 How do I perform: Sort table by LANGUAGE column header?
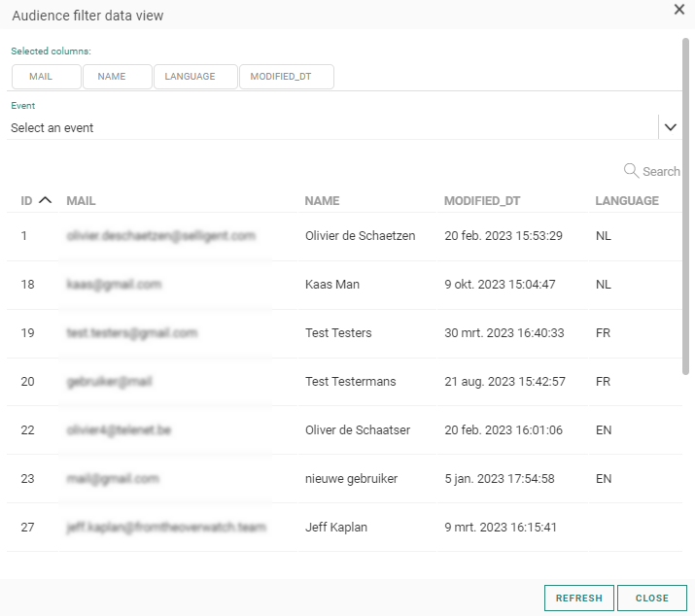(x=627, y=201)
